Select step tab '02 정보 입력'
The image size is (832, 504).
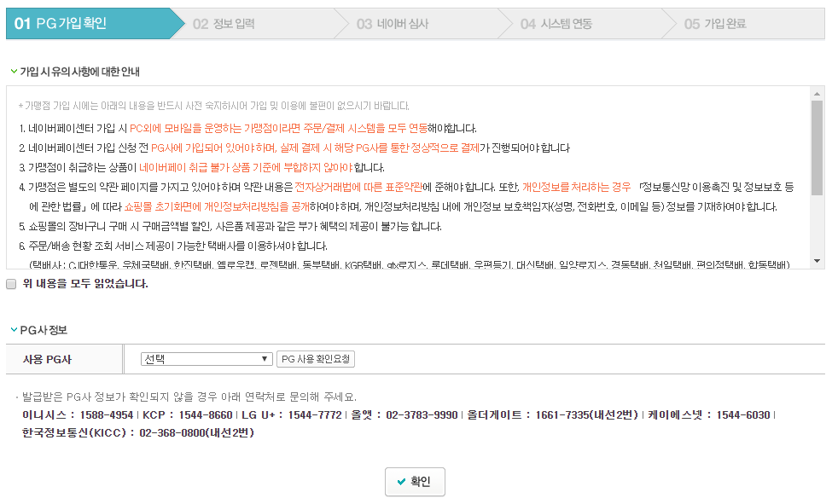tap(260, 23)
